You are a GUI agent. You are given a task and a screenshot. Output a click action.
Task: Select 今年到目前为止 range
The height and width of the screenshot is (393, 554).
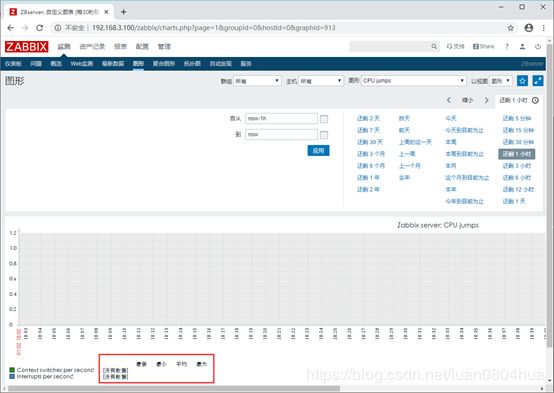tap(464, 201)
